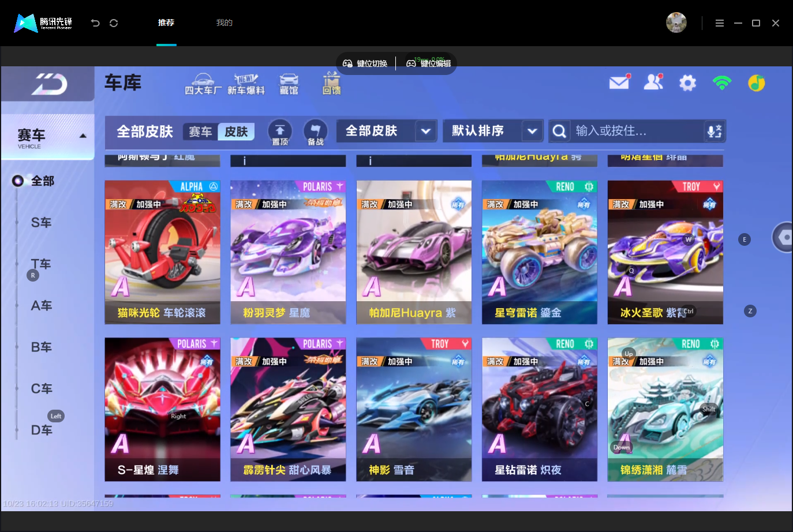Viewport: 793px width, 532px height.
Task: Click the back arrow in the title bar
Action: click(x=95, y=23)
